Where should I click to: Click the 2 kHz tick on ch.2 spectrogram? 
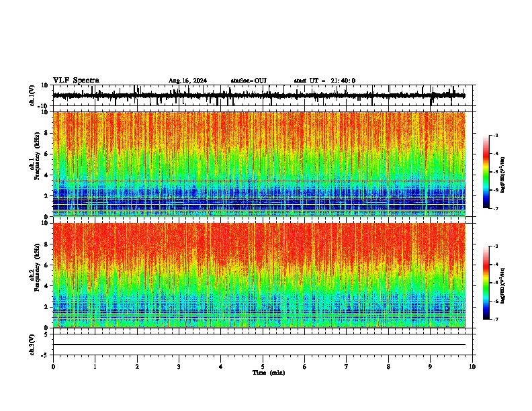click(x=47, y=307)
